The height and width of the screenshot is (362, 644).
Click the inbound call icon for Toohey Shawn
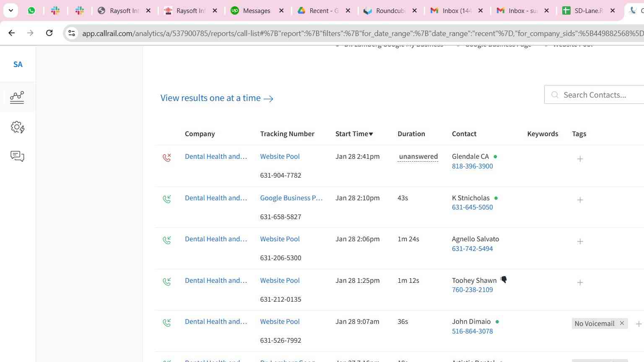point(167,281)
